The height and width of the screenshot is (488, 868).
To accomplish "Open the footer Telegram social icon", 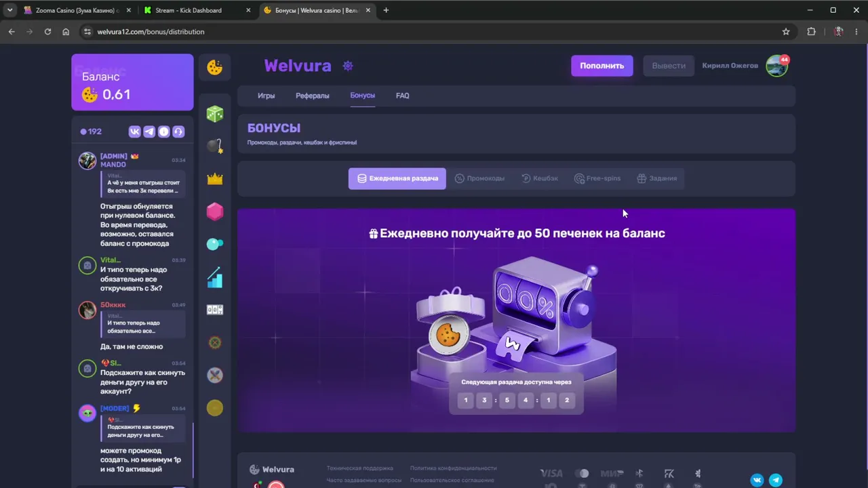I will [x=776, y=480].
